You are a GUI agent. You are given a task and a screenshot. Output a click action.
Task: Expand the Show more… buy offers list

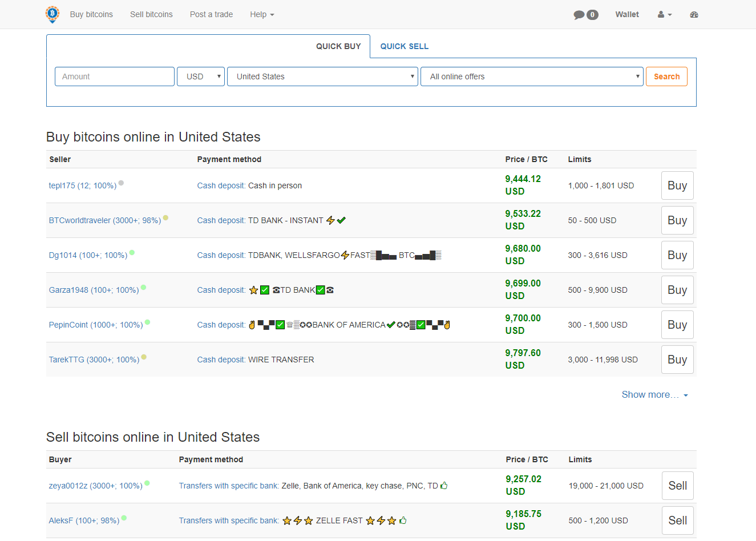tap(654, 395)
